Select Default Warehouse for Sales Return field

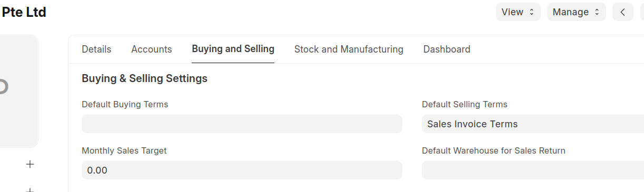point(533,170)
